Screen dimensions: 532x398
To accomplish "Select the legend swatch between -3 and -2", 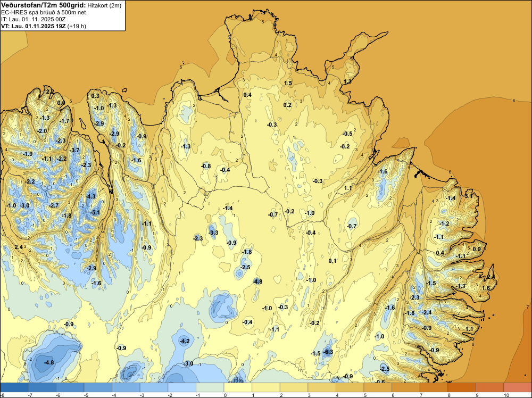I will (x=154, y=387).
